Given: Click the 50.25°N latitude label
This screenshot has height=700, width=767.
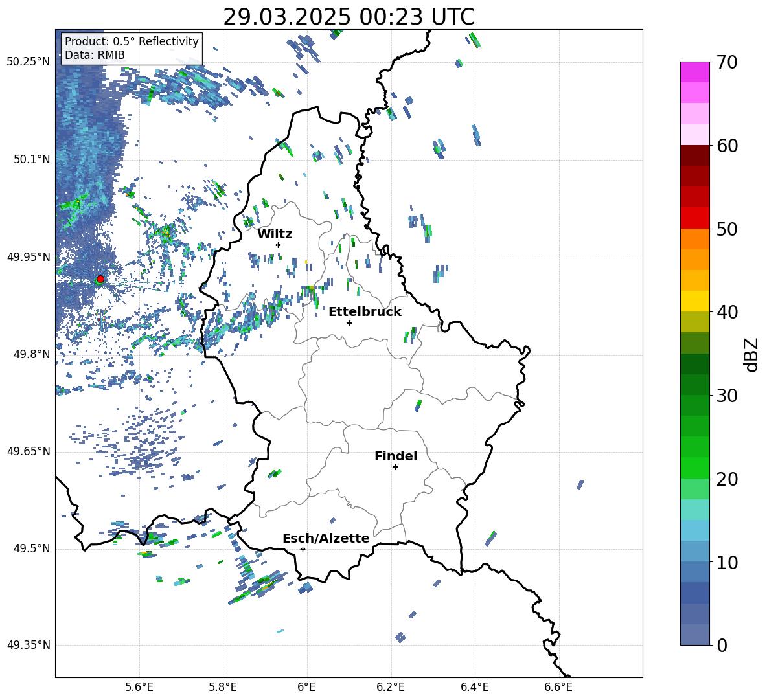Looking at the screenshot, I should tap(29, 62).
